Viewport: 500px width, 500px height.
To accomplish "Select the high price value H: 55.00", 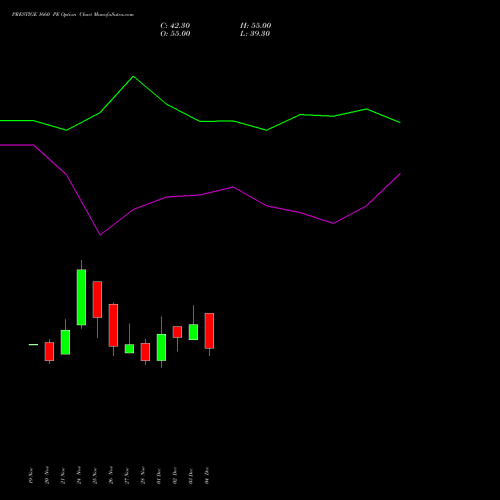I will [x=256, y=26].
